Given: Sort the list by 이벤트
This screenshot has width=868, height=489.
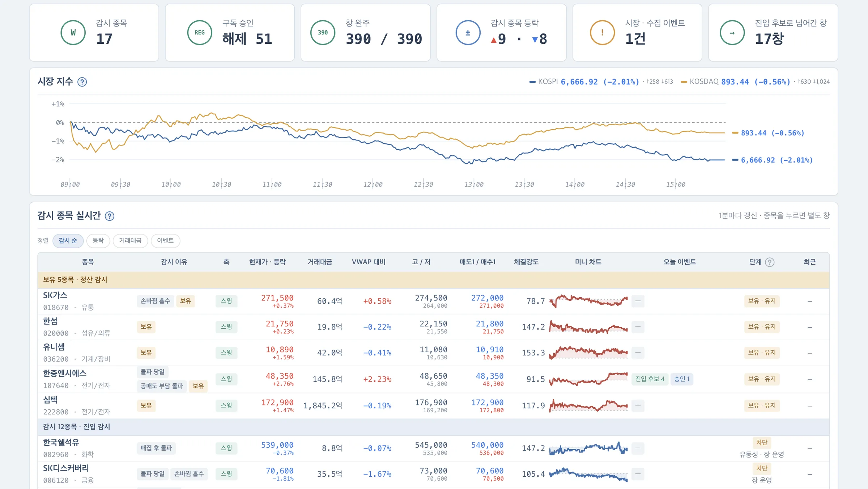Looking at the screenshot, I should click(165, 241).
